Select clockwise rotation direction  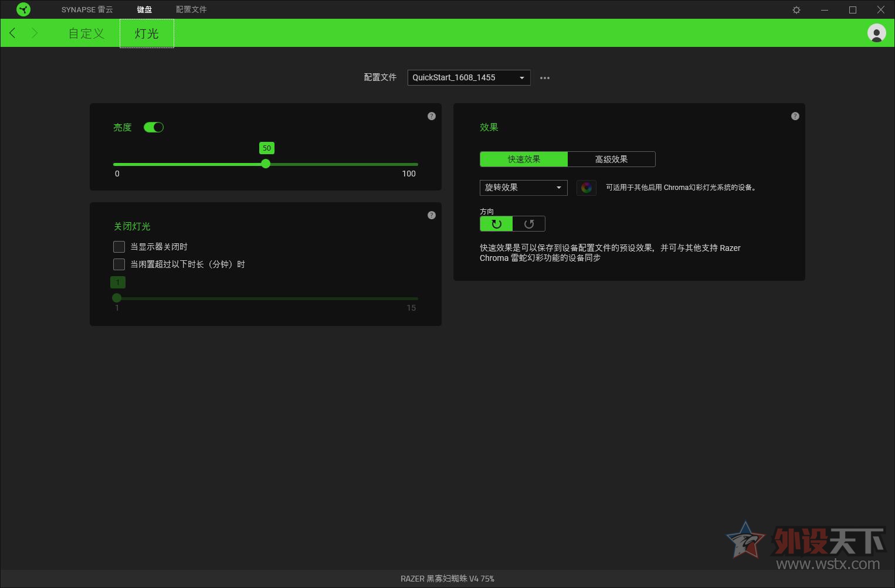496,224
